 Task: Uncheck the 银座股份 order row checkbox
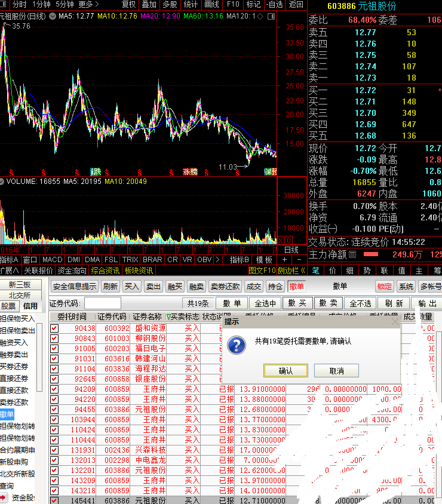click(x=54, y=379)
